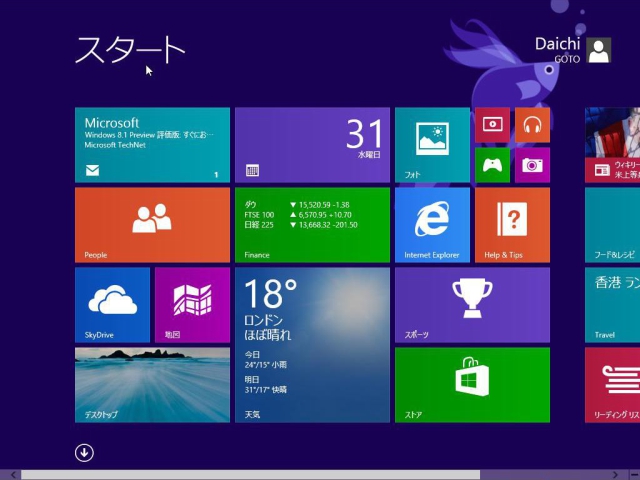Open the Camera tile

pos(532,165)
